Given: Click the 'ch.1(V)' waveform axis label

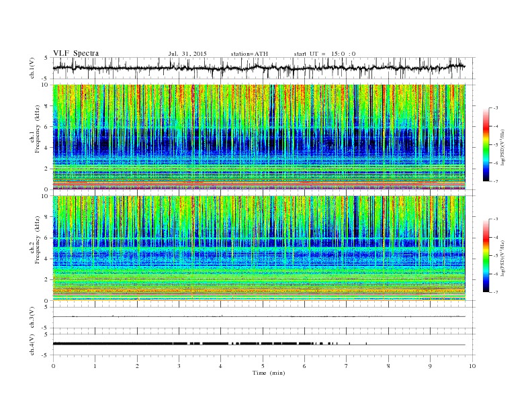Looking at the screenshot, I should click(32, 68).
